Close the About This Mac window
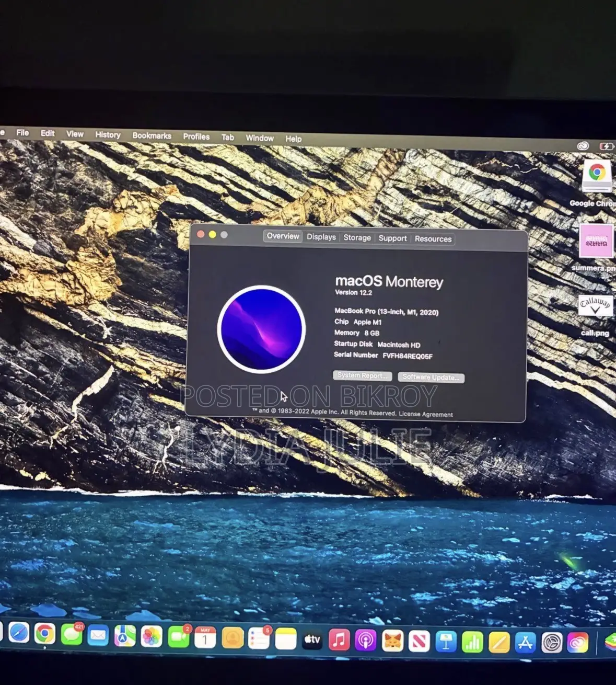Screen dimensions: 616x685 (201, 234)
